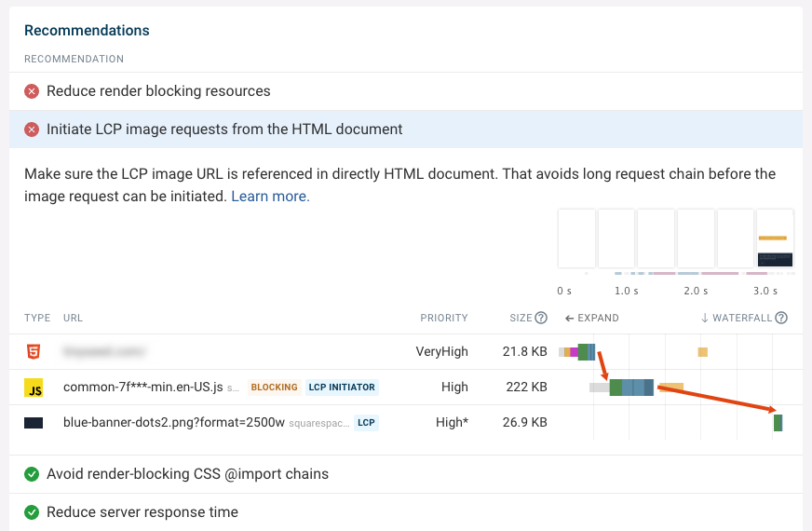Screen dimensions: 812x531
Task: Collapse the Initiate LCP image requests recommendation
Action: pos(224,129)
